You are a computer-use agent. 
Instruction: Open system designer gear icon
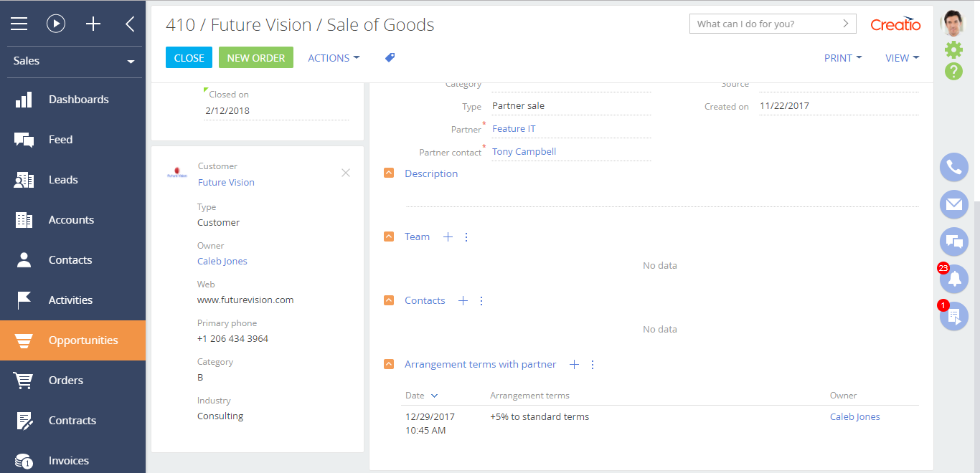pyautogui.click(x=953, y=49)
